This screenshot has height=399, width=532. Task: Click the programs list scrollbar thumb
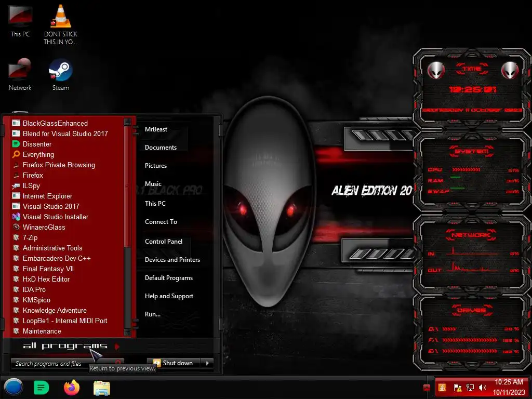tap(128, 186)
